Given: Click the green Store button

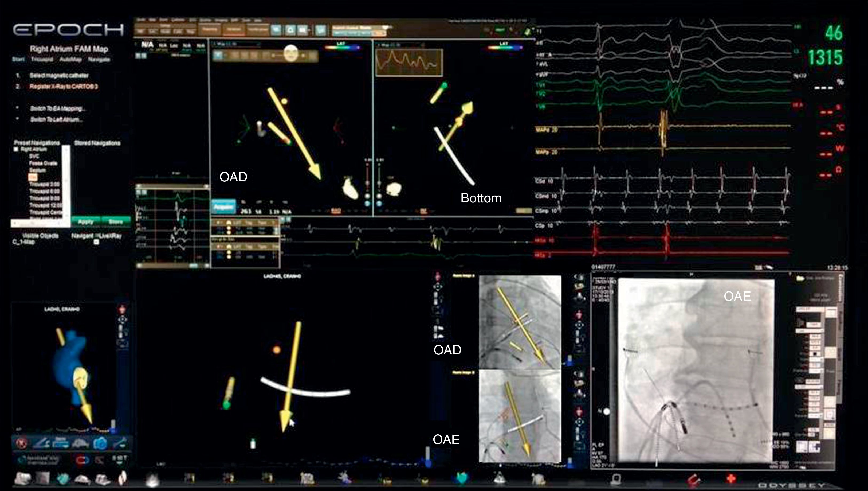Looking at the screenshot, I should point(116,221).
